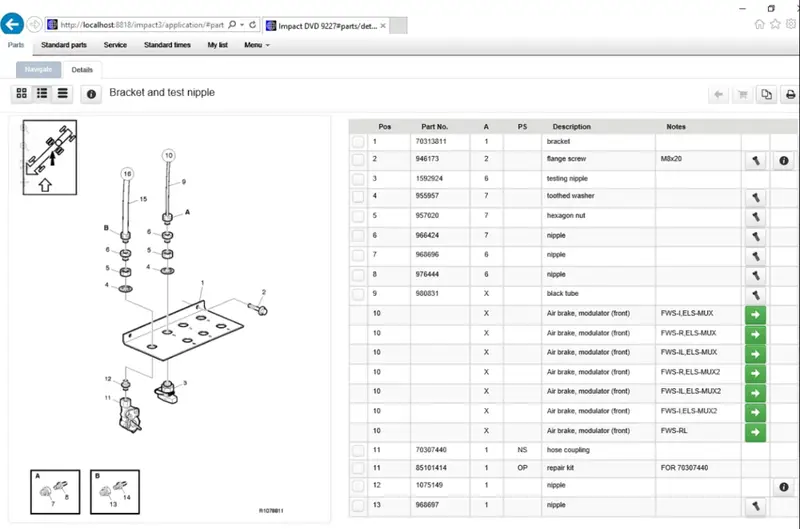Switch to the grid view icon
The image size is (800, 529).
pyautogui.click(x=21, y=93)
